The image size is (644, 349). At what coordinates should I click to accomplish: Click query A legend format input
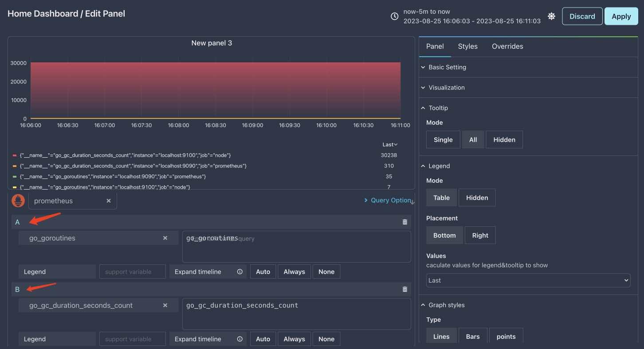tap(133, 271)
